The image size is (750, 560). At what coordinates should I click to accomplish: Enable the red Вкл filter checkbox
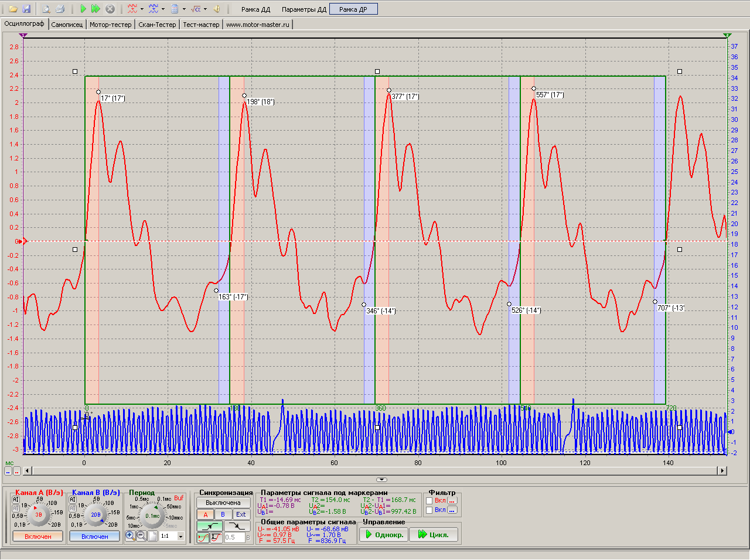[x=429, y=501]
